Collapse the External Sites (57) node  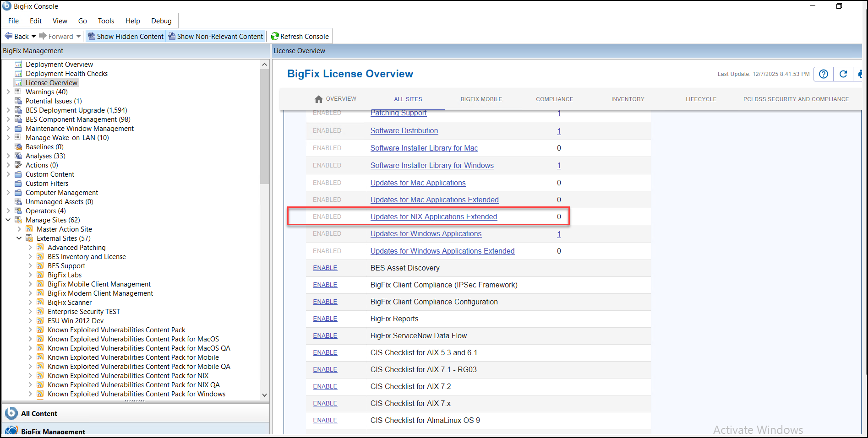pos(19,238)
